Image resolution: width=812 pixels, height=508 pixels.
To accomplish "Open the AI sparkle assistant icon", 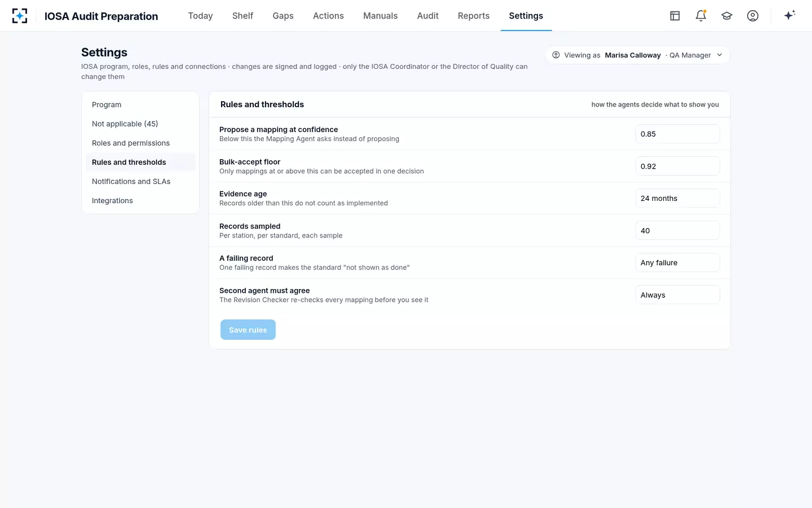I will coord(789,15).
